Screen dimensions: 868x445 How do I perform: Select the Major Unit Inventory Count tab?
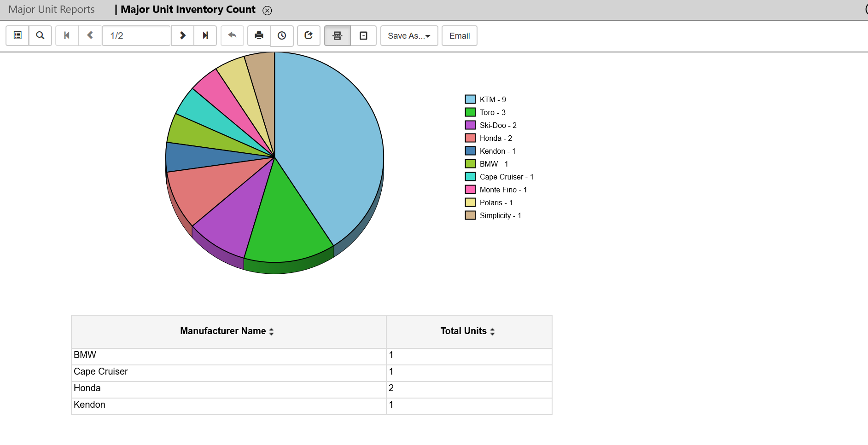pyautogui.click(x=188, y=9)
